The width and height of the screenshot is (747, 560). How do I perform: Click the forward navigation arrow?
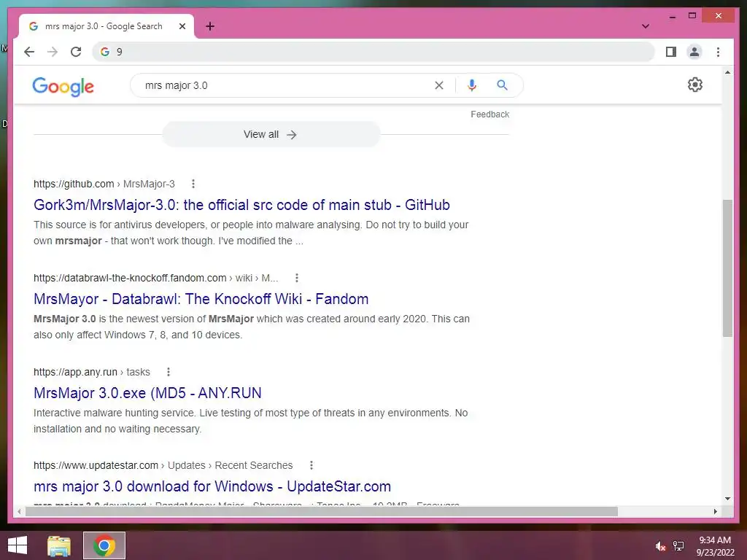(x=53, y=52)
